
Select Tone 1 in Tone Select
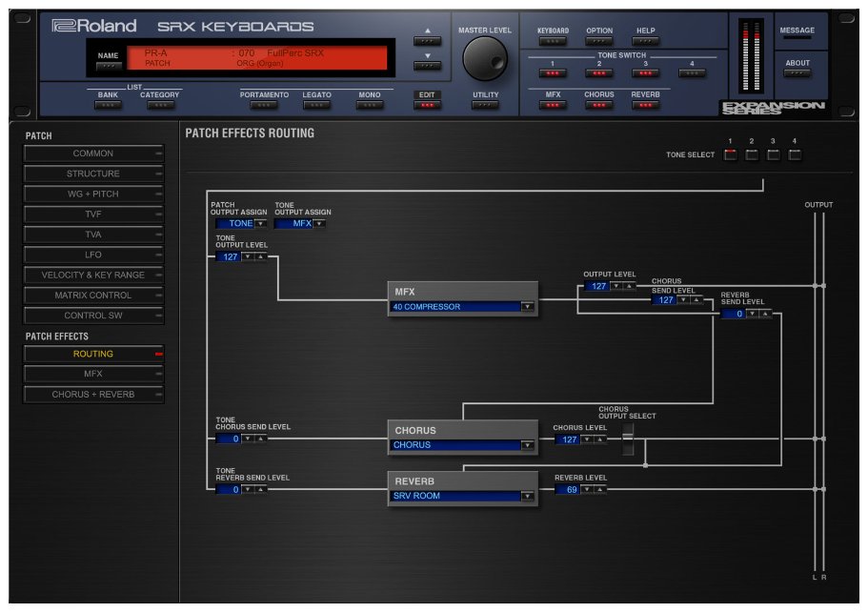(x=731, y=154)
